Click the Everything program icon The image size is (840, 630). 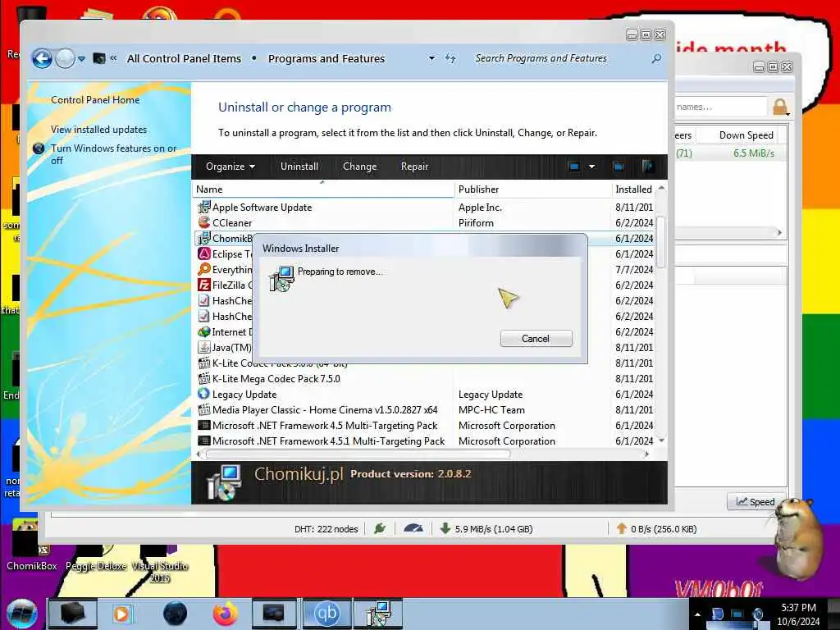tap(203, 269)
